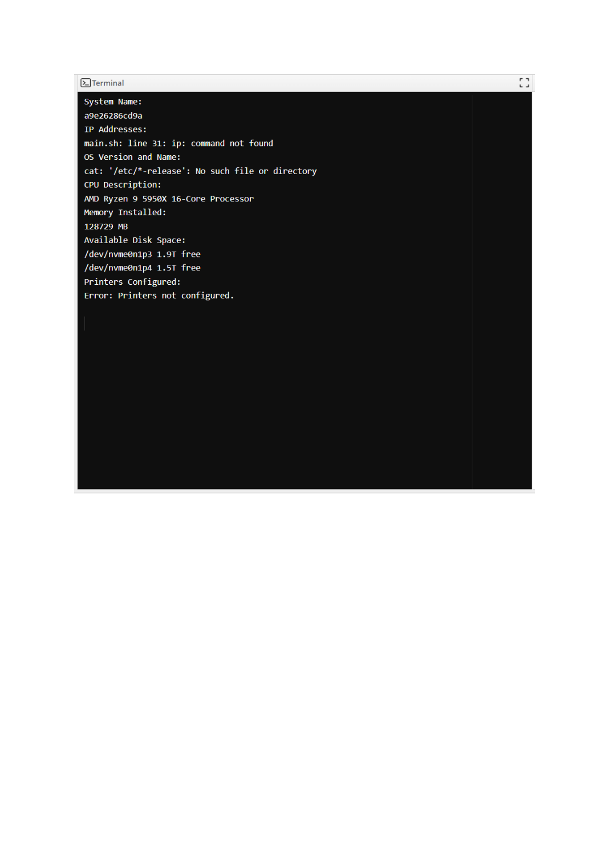613x868 pixels.
Task: Click the "Memory Installed:" heading line
Action: pos(125,212)
